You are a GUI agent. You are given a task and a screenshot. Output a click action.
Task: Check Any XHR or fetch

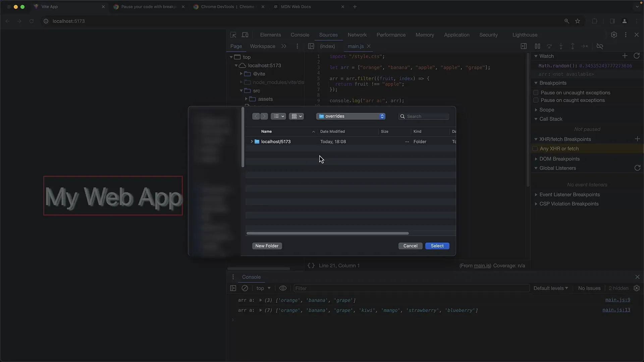(535, 148)
